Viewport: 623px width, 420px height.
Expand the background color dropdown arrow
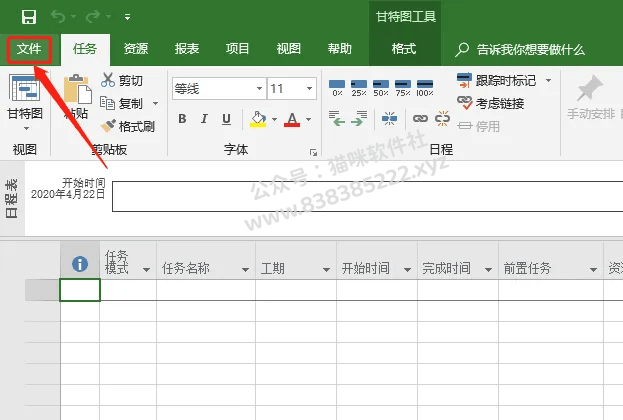(275, 119)
